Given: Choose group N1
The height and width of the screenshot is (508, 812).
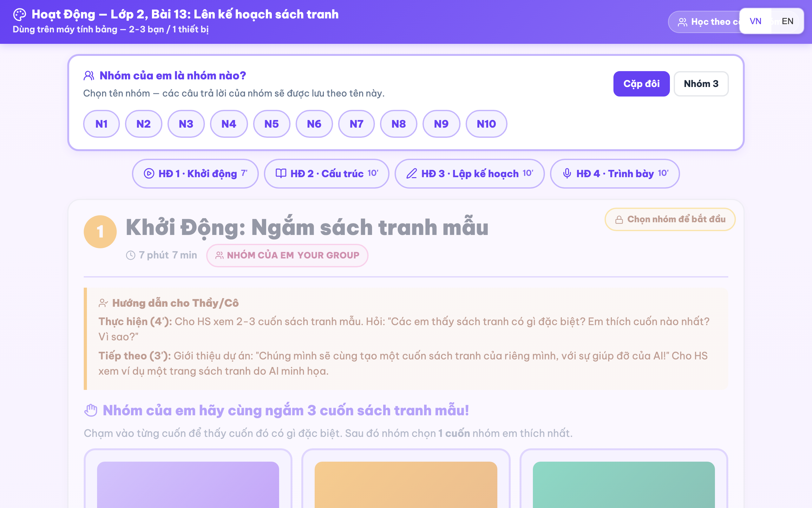Looking at the screenshot, I should click(101, 124).
